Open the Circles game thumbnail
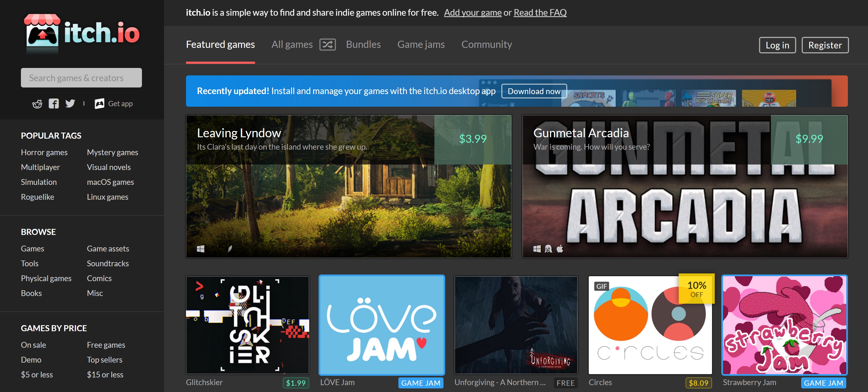 [x=650, y=325]
